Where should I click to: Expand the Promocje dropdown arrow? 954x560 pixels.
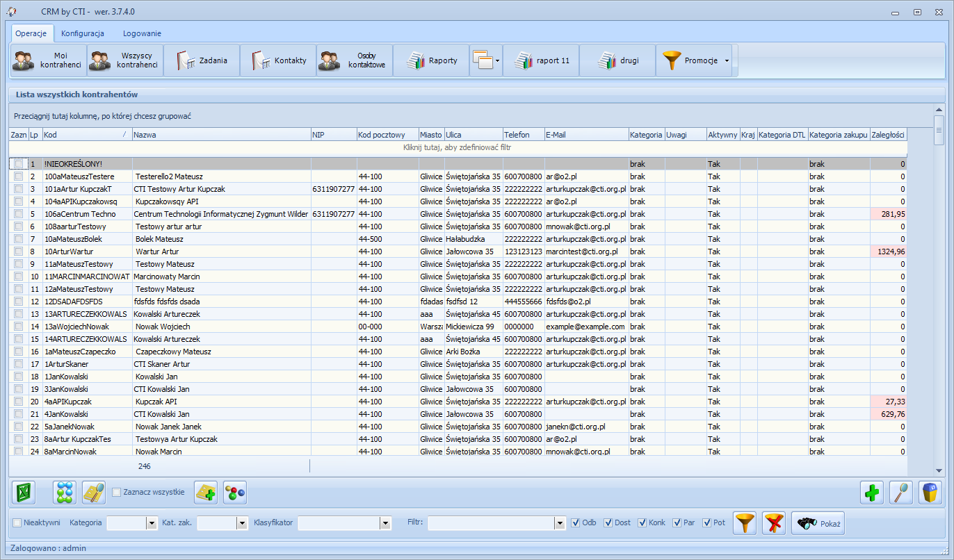tap(727, 60)
